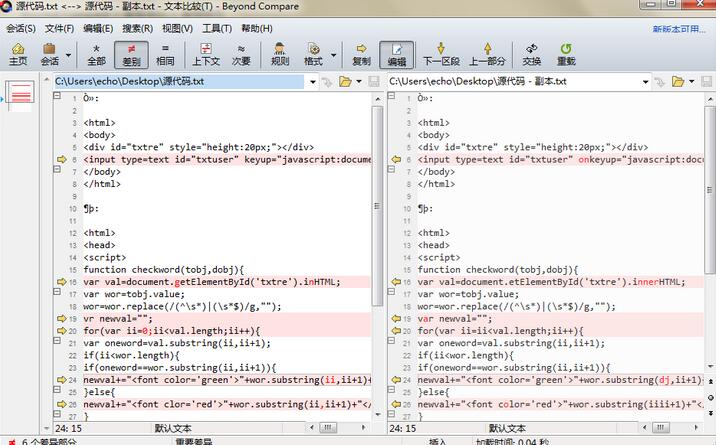This screenshot has width=716, height=445.
Task: Open the 会话(S) menu
Action: (x=21, y=28)
